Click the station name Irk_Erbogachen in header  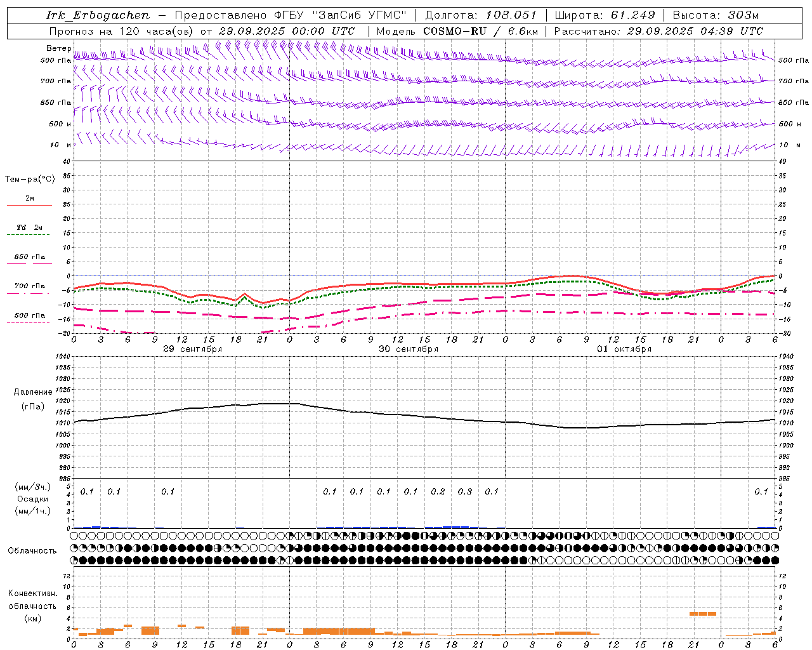98,15
